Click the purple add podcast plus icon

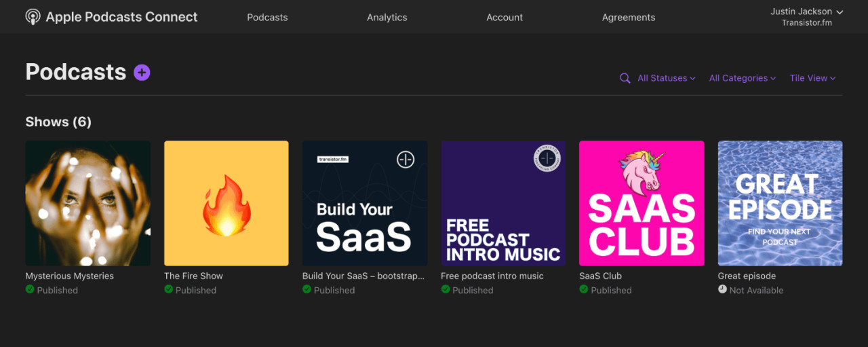(142, 72)
